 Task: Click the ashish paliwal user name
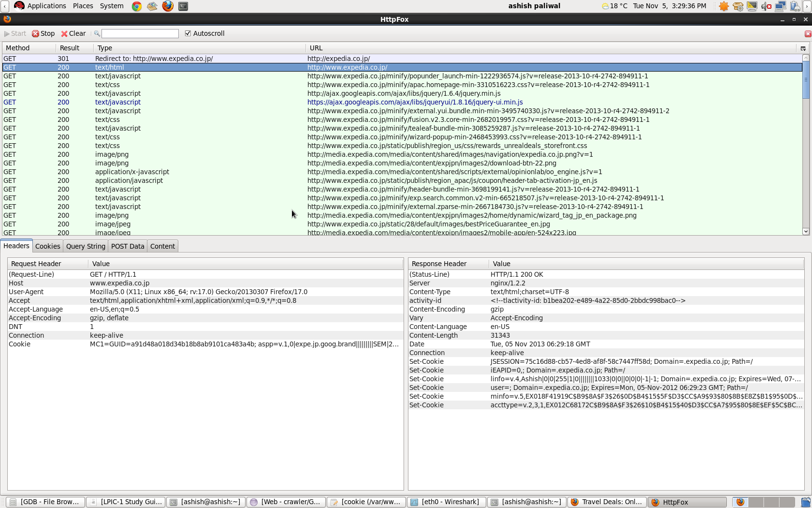coord(534,6)
